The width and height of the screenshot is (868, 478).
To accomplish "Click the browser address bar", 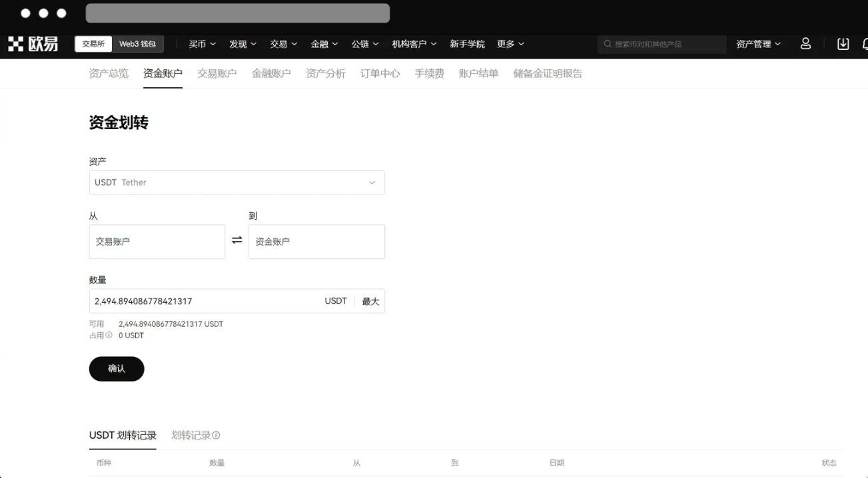I will coord(238,13).
